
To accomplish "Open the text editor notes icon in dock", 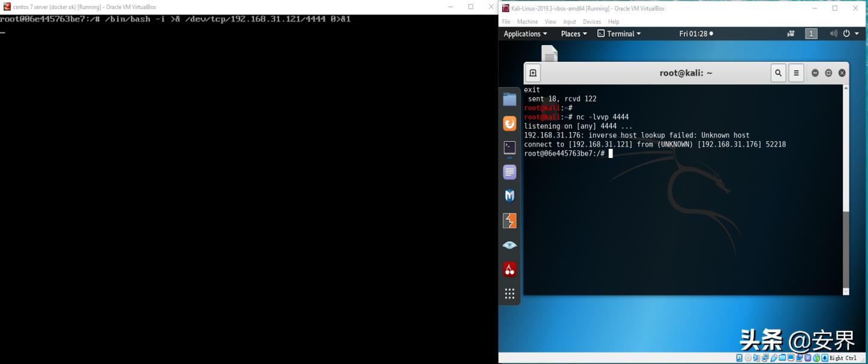I will click(x=509, y=172).
